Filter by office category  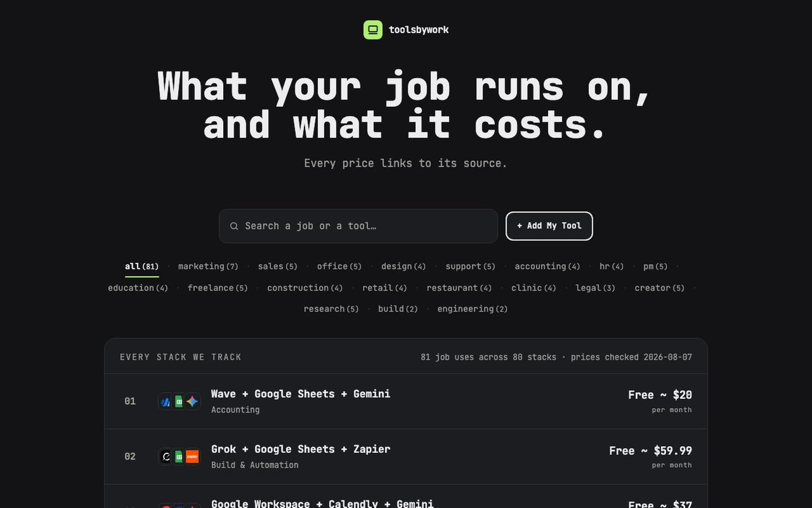tap(339, 266)
